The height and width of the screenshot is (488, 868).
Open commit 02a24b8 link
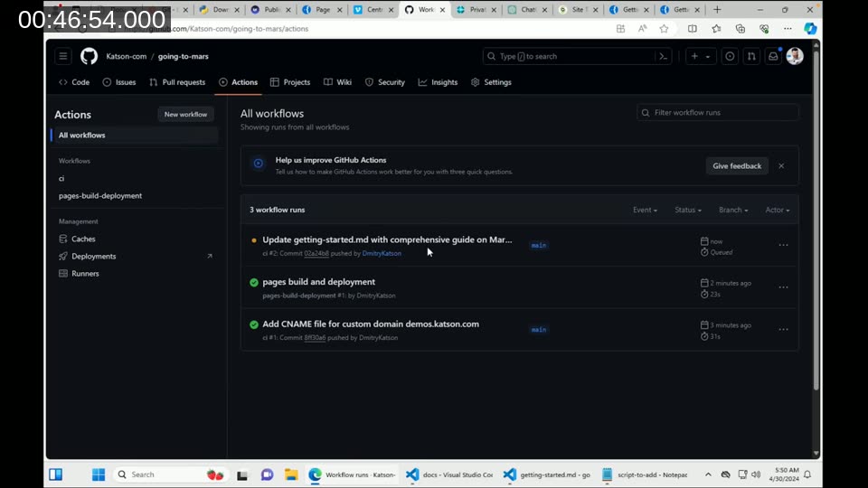click(316, 253)
